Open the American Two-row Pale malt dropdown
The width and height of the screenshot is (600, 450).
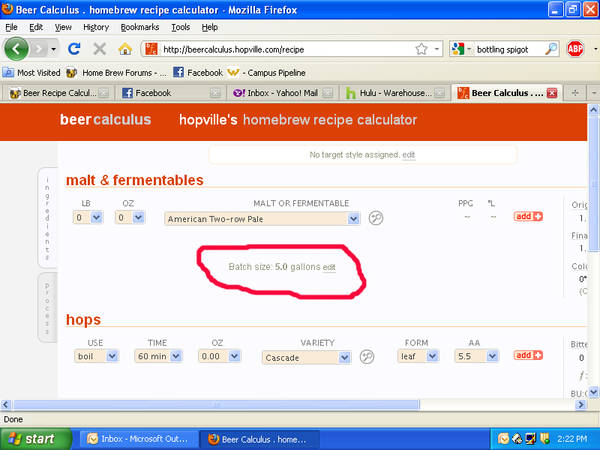(x=262, y=219)
